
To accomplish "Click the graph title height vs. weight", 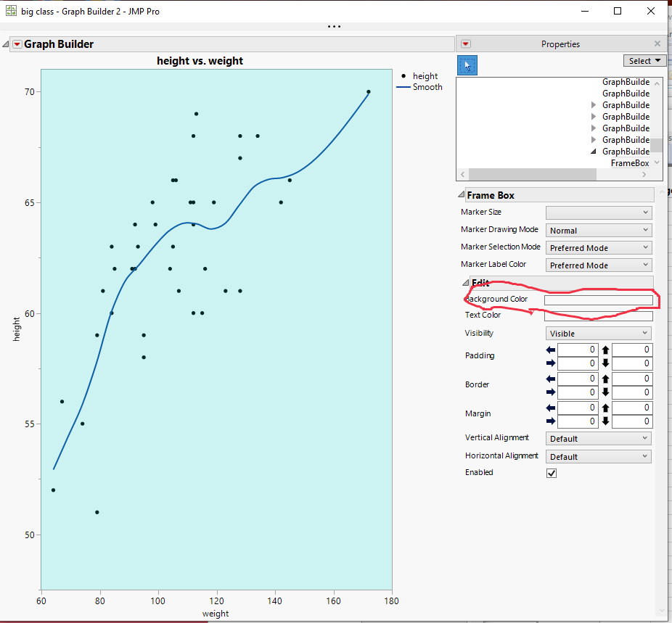I will pyautogui.click(x=200, y=61).
